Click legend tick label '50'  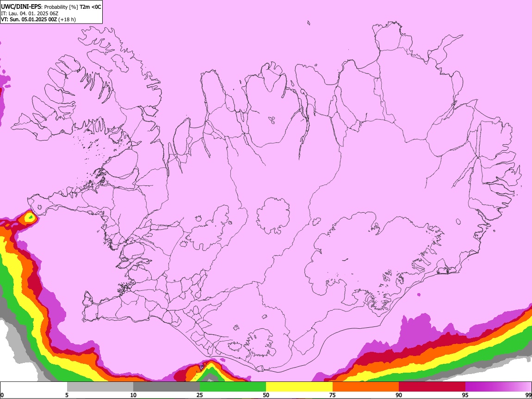click(266, 395)
